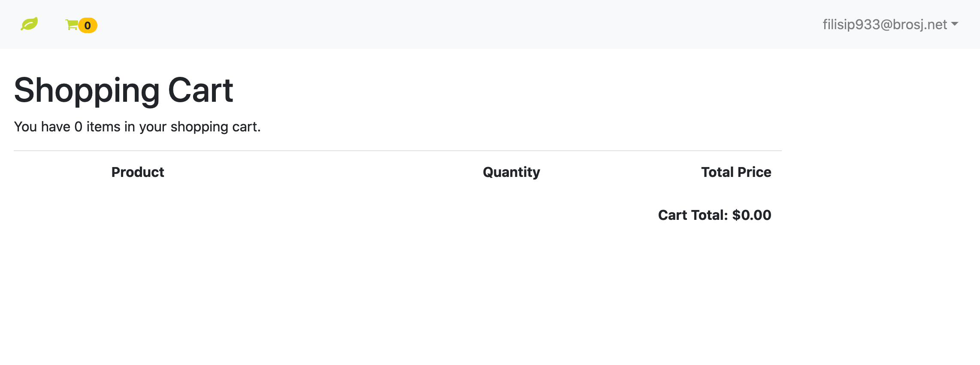This screenshot has height=365, width=980.
Task: Click the Total Price column header
Action: pyautogui.click(x=736, y=172)
